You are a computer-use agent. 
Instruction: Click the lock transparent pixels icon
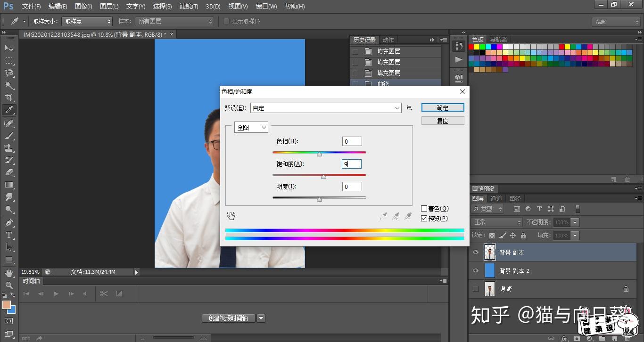tap(492, 236)
